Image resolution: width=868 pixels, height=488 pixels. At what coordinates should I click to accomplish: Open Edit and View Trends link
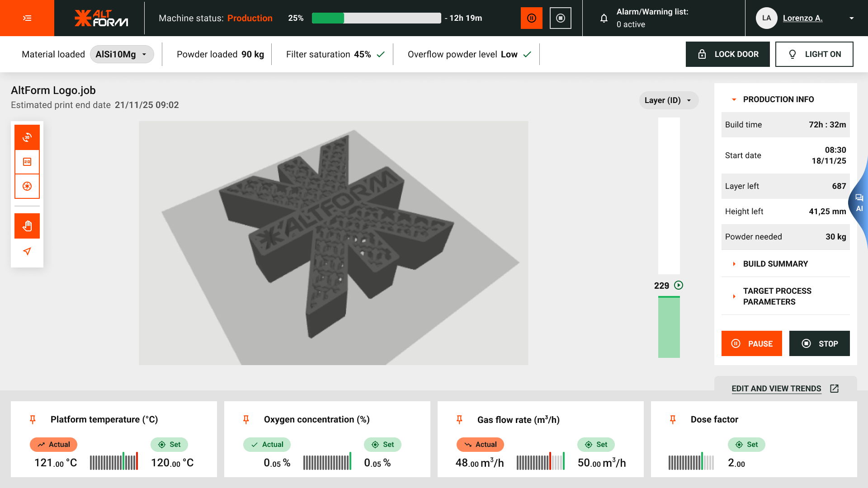tap(776, 389)
